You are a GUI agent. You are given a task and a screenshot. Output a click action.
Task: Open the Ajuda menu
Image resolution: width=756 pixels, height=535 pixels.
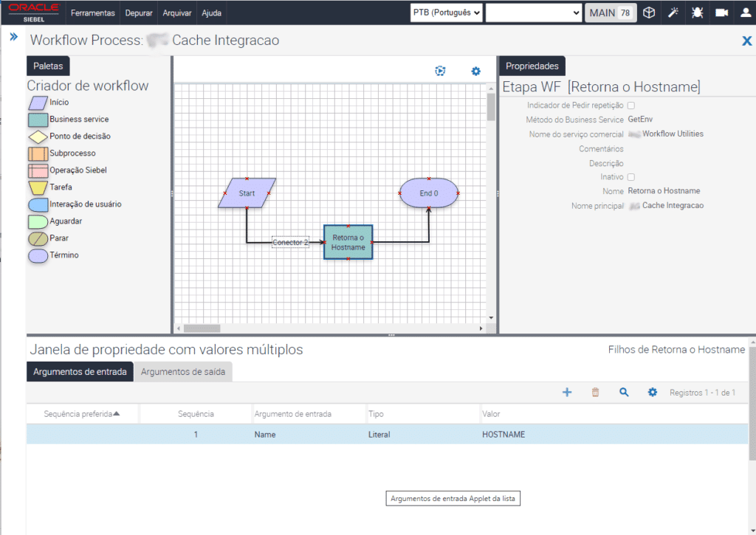[x=211, y=13]
